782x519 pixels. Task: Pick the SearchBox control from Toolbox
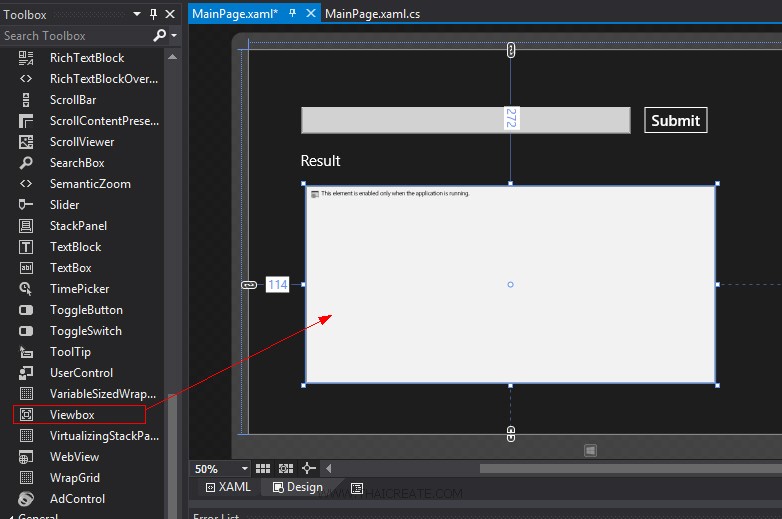point(77,163)
